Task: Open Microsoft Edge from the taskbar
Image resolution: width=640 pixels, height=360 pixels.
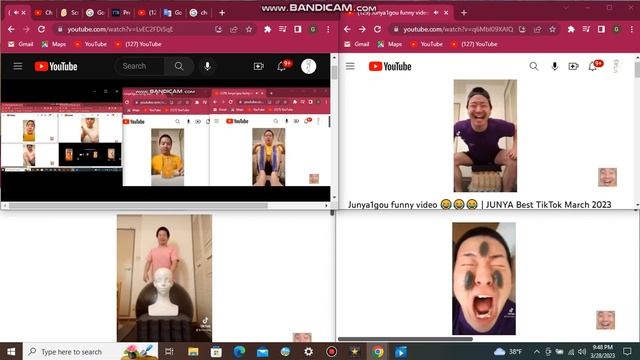Action: click(239, 351)
